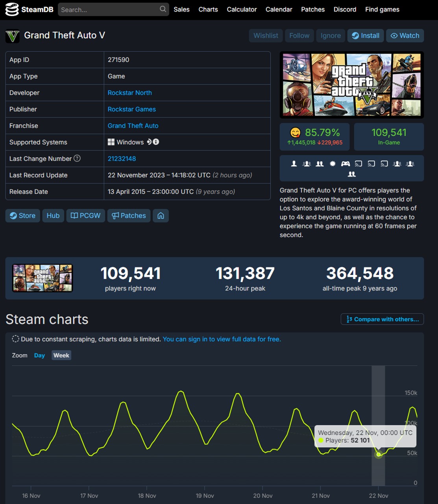
Task: Click the Search input field
Action: pos(109,9)
